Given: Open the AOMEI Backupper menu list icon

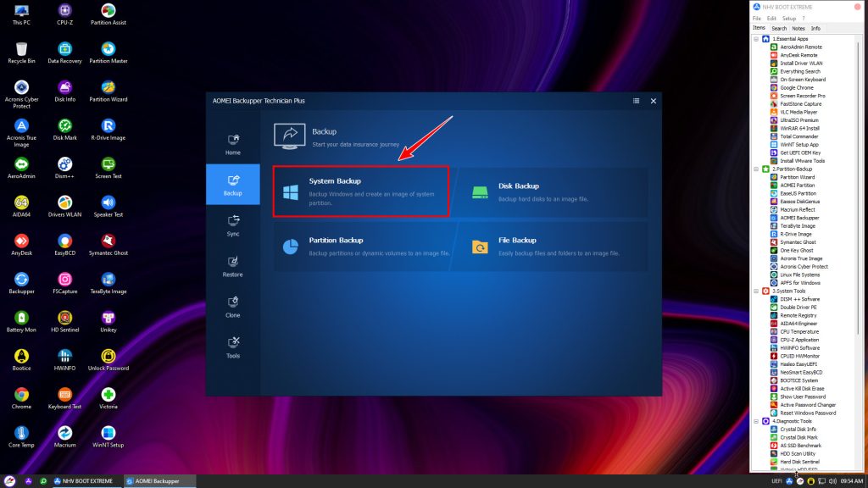Looking at the screenshot, I should coord(636,101).
